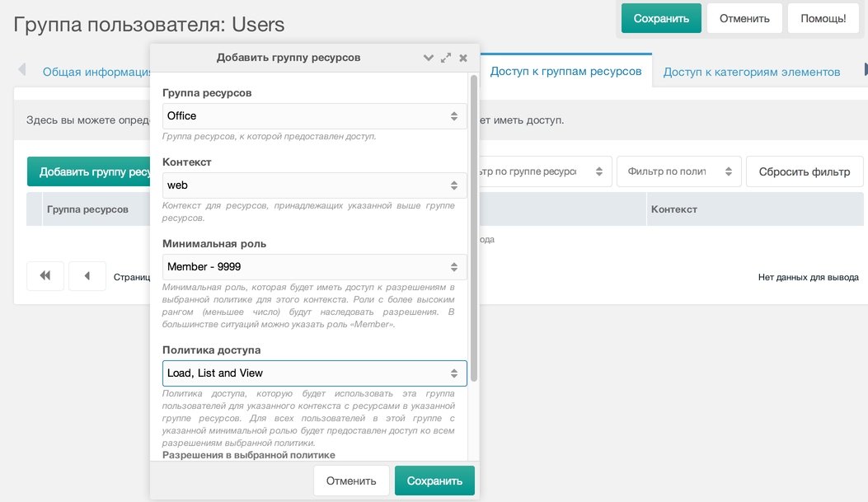
Task: Click Сохранить in the dialog footer
Action: [434, 481]
